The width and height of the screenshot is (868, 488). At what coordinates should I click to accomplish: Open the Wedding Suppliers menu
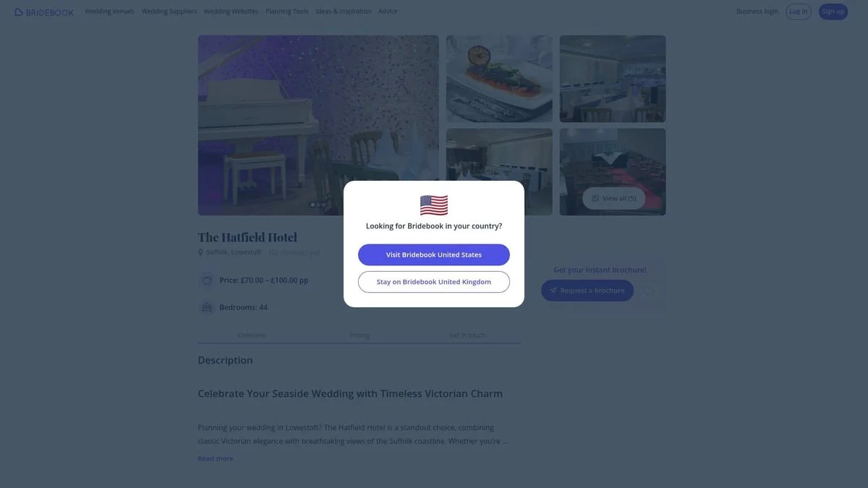click(169, 12)
